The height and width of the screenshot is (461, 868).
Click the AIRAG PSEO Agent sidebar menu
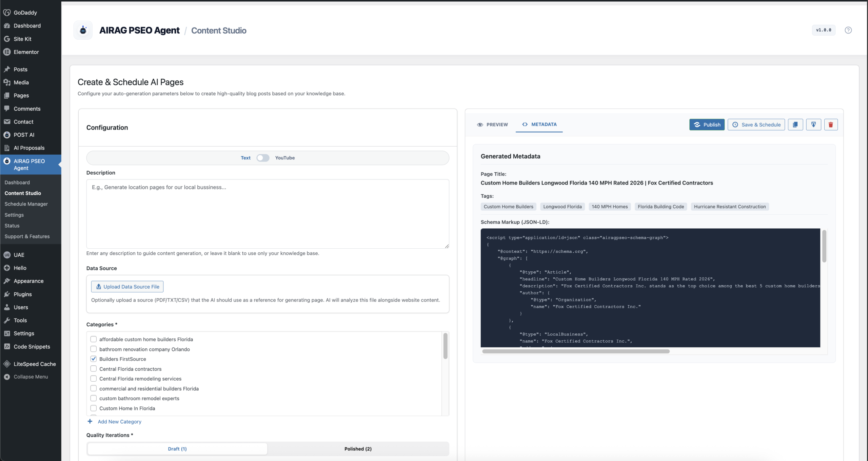31,165
